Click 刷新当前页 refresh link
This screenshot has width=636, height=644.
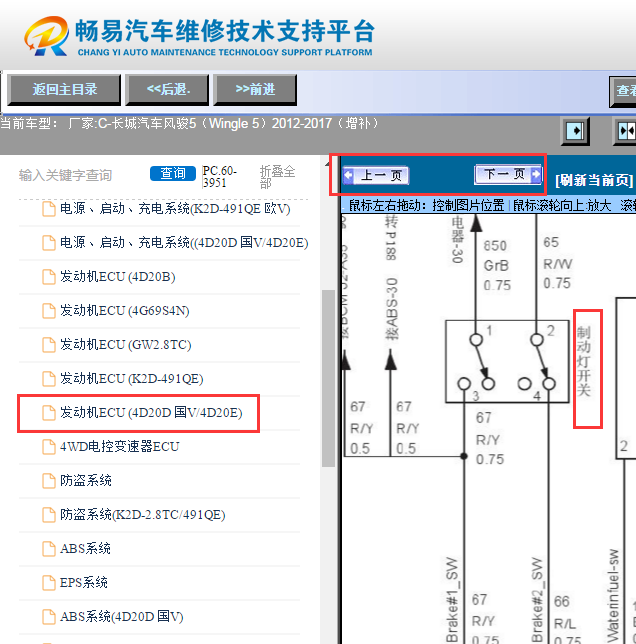click(594, 180)
